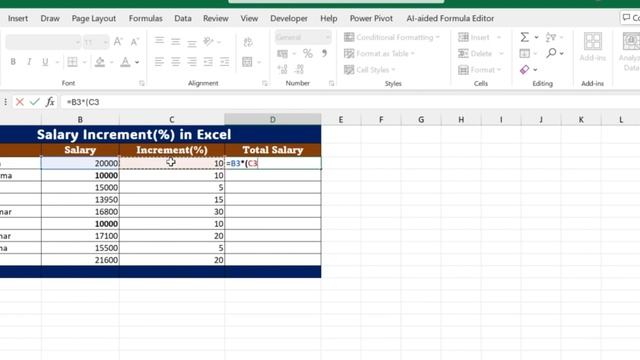Viewport: 640px width, 360px height.
Task: Decrease Decimal places icon
Action: [299, 69]
